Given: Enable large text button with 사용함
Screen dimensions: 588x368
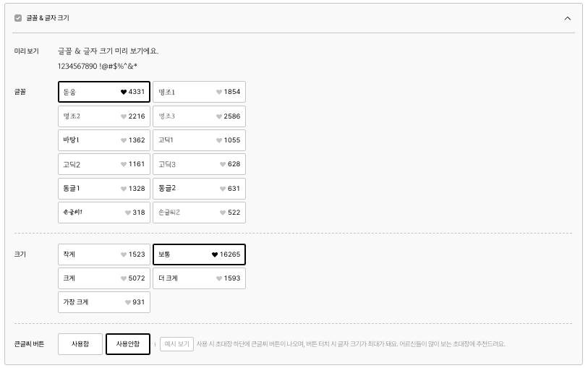Looking at the screenshot, I should tap(80, 344).
